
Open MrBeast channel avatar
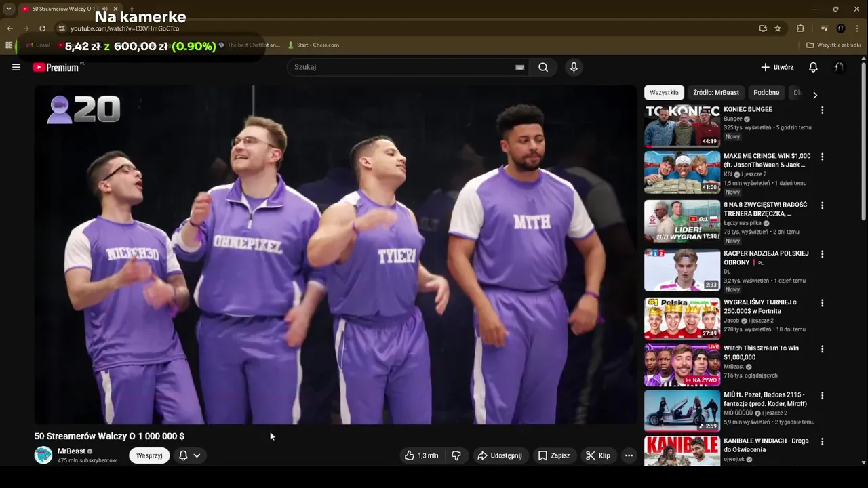coord(43,455)
